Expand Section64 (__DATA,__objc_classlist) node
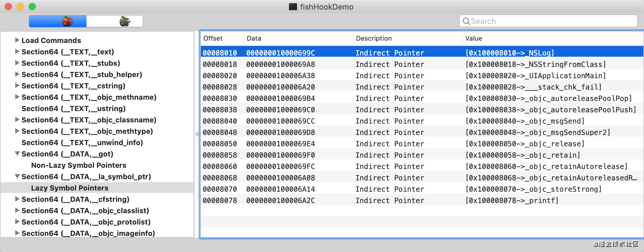Viewport: 644px width, 252px height. pyautogui.click(x=17, y=210)
